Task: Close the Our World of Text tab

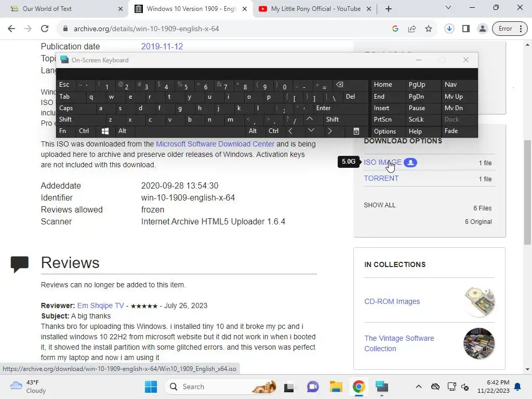Action: [121, 9]
